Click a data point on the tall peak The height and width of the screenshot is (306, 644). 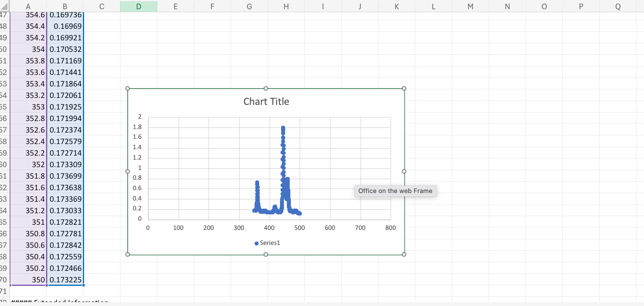(283, 135)
